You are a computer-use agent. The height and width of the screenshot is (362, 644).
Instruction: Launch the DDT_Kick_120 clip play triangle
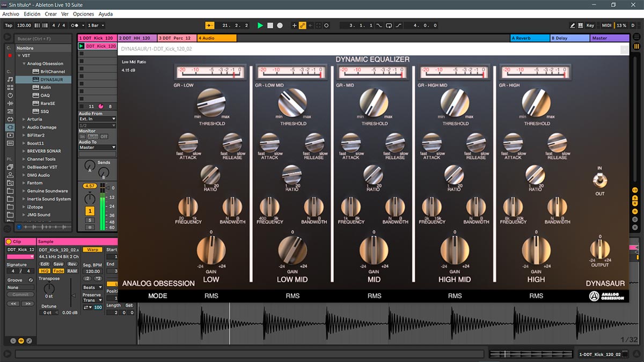[82, 46]
